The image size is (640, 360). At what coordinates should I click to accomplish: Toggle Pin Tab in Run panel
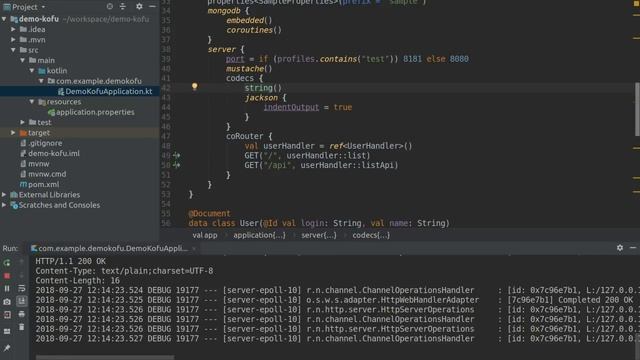(7, 348)
